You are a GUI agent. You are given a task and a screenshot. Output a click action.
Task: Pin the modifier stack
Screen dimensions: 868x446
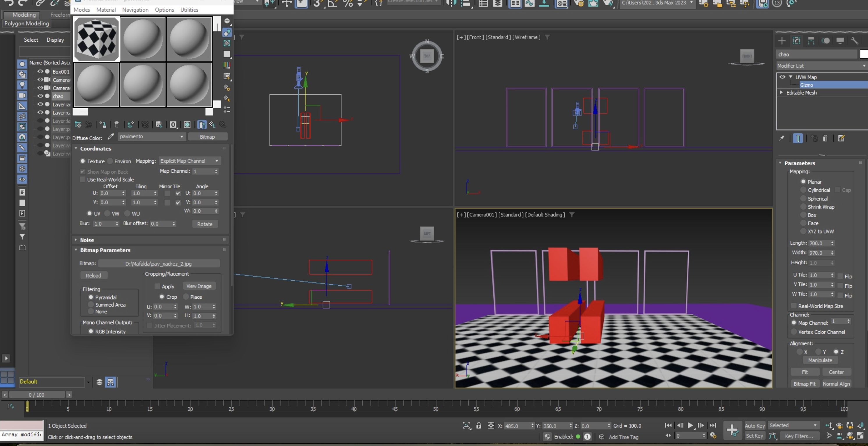click(781, 138)
